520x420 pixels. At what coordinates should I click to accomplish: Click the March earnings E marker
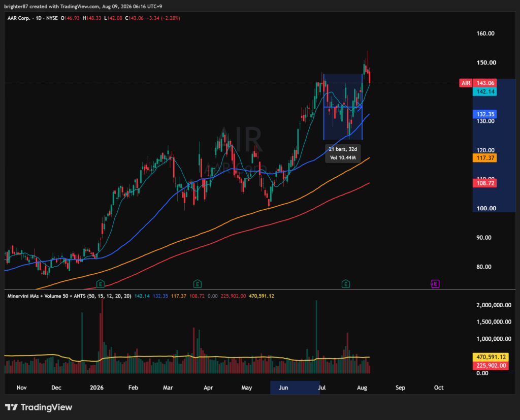click(198, 284)
